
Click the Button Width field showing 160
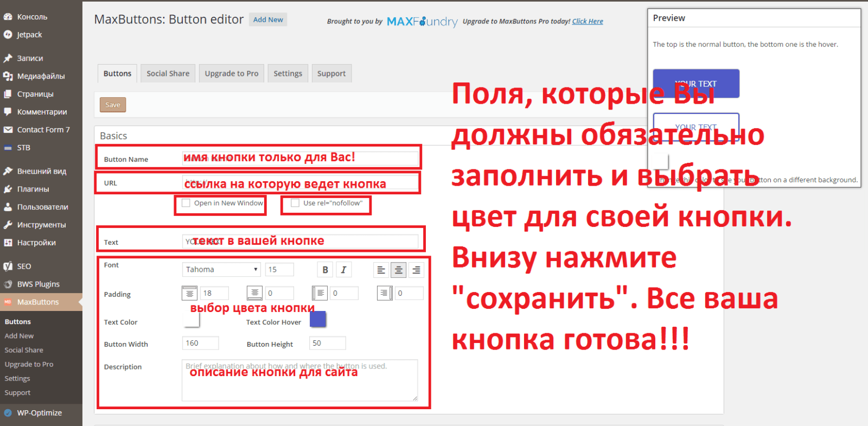[x=200, y=343]
